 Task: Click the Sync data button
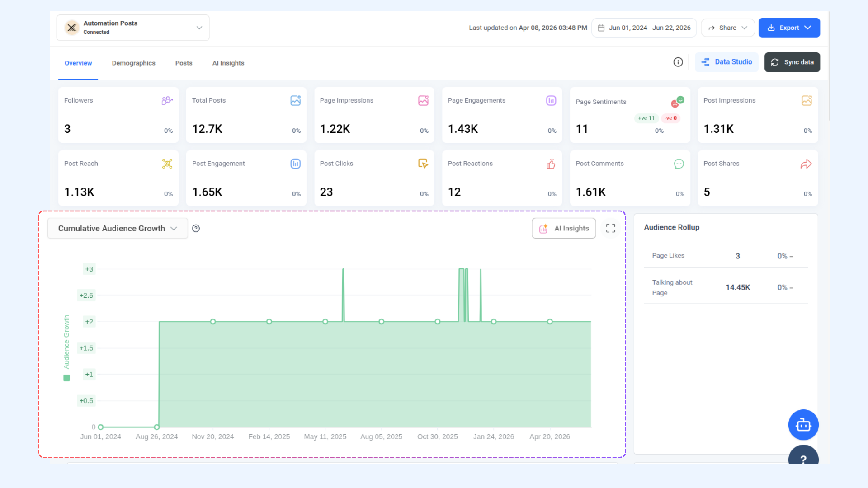(792, 62)
